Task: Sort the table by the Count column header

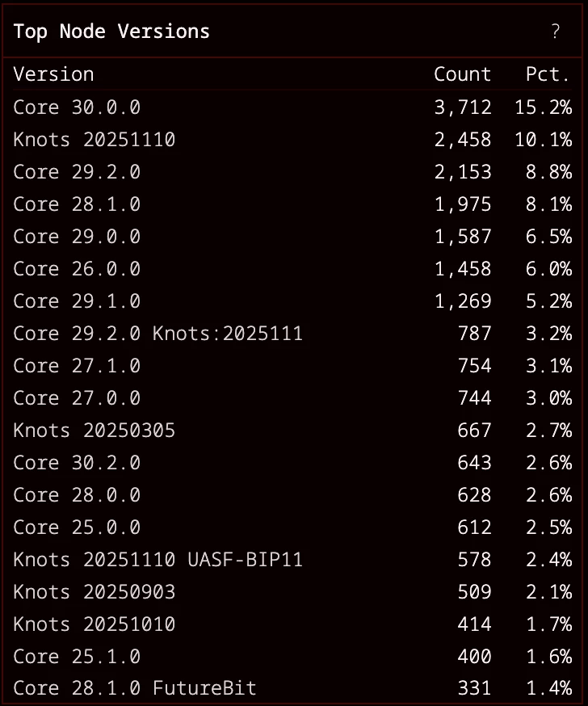Action: coord(462,74)
